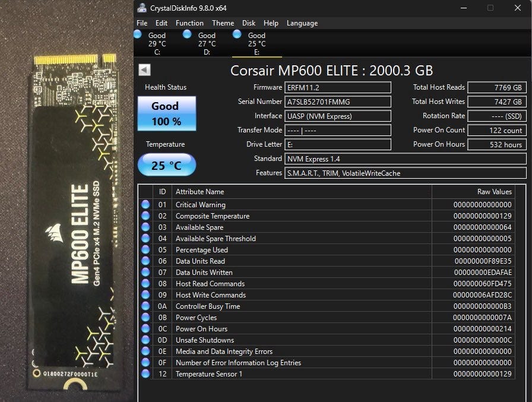Viewport: 532px width, 402px height.
Task: Click Power On Count value 122 count
Action: [497, 130]
